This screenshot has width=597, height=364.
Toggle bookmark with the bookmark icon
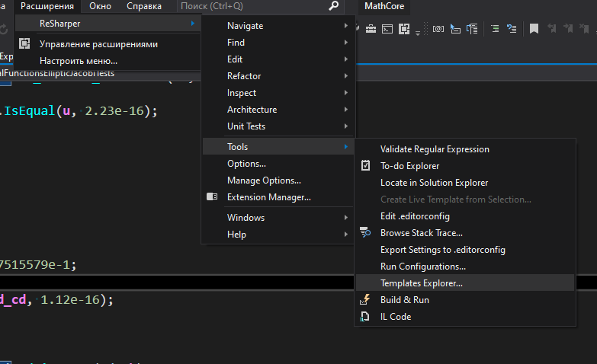click(x=534, y=29)
